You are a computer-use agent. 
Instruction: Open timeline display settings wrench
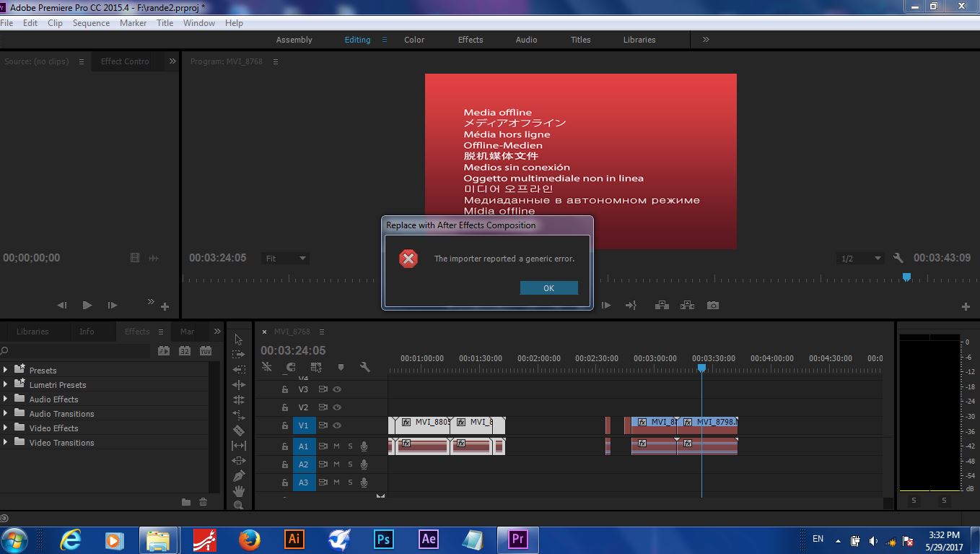click(x=365, y=367)
